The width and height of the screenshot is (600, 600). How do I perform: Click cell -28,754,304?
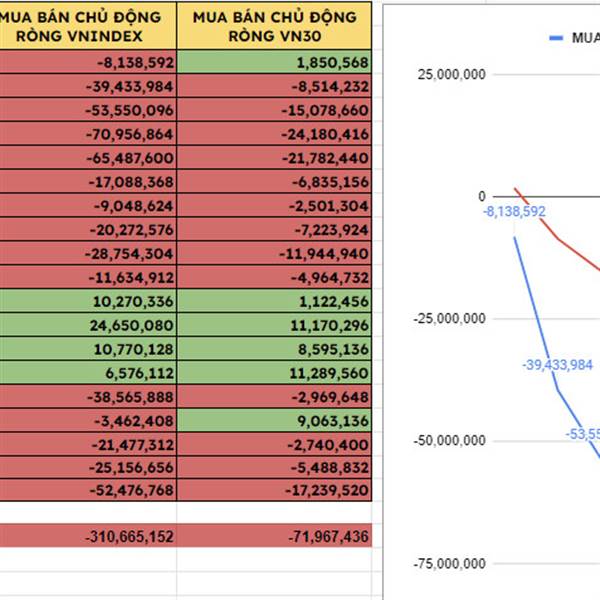88,253
